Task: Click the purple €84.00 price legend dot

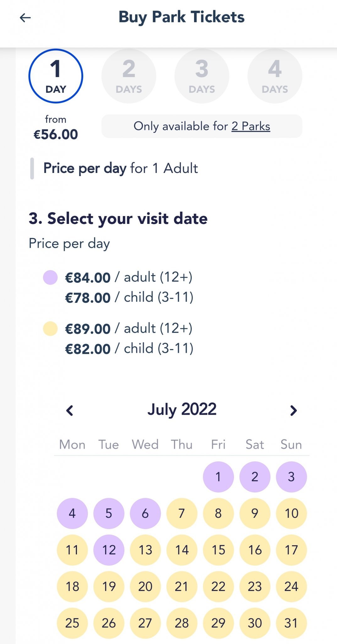Action: 50,277
